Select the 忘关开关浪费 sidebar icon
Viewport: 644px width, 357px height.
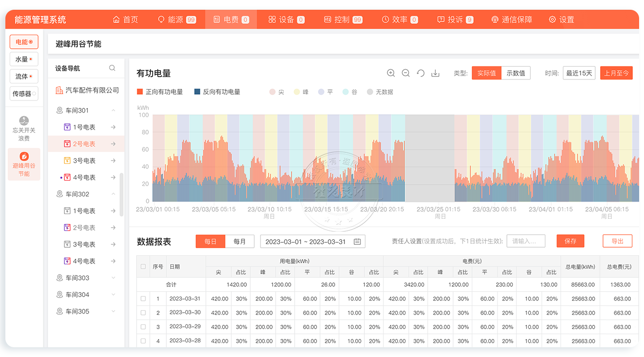(24, 120)
